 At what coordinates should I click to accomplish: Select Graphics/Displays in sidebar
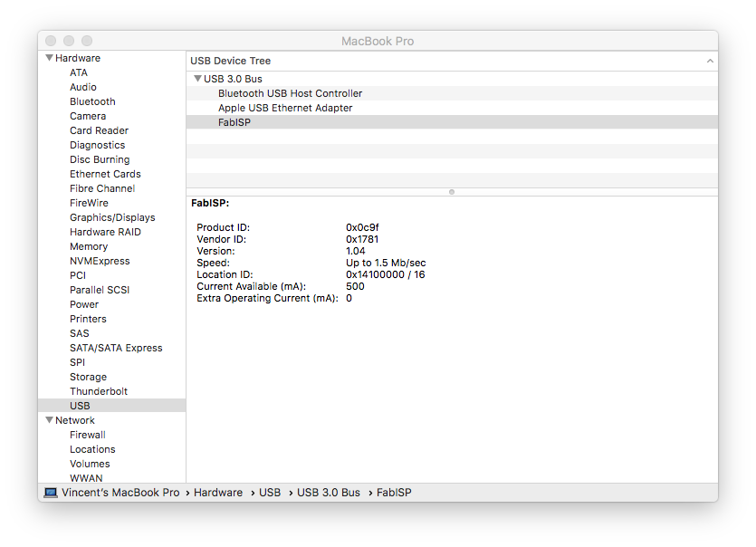112,217
